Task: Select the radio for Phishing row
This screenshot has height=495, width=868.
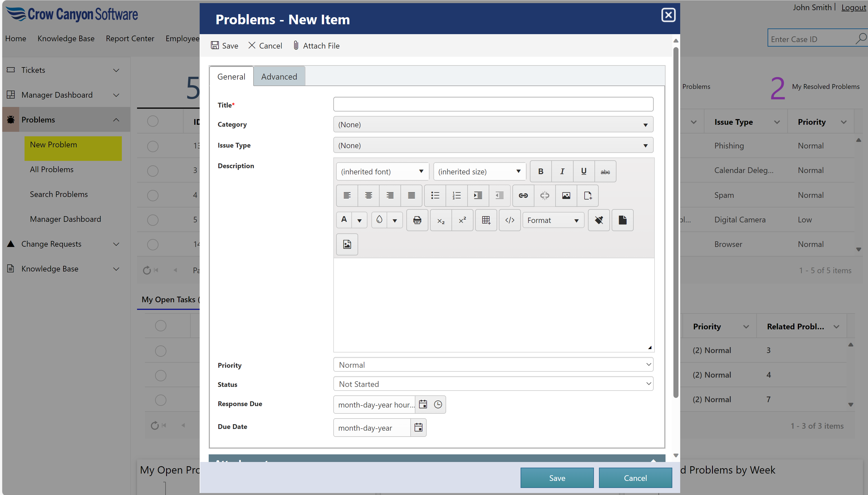Action: click(x=153, y=146)
